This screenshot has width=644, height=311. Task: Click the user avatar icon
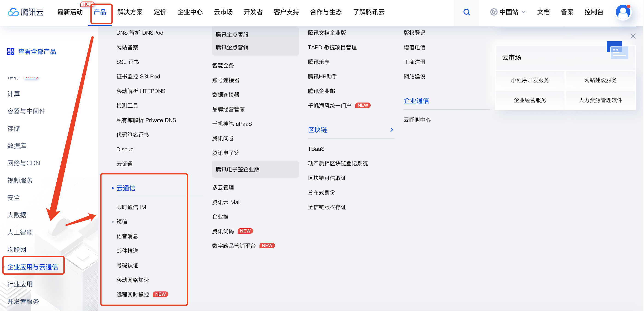(623, 12)
